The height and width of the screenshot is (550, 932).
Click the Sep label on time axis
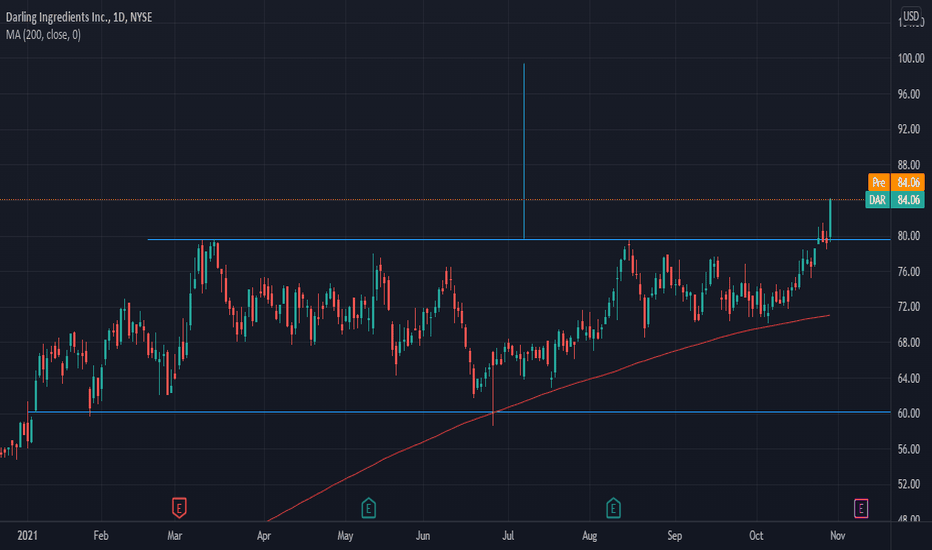point(675,536)
